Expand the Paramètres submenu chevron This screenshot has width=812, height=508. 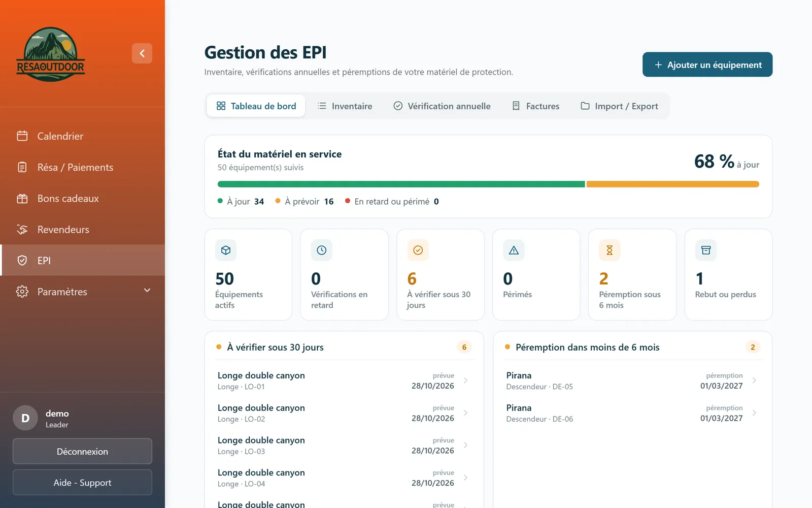[147, 291]
